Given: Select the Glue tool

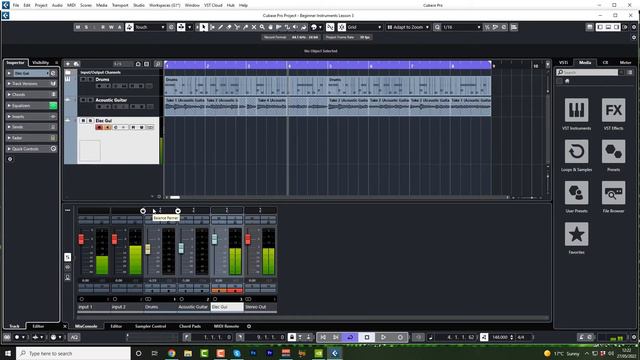Looking at the screenshot, I should click(x=245, y=27).
